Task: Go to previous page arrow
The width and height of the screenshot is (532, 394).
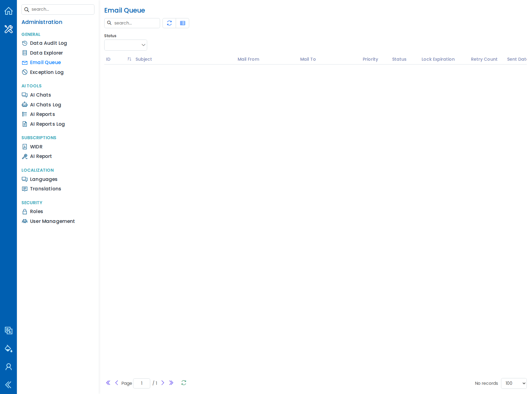Action: pos(117,383)
